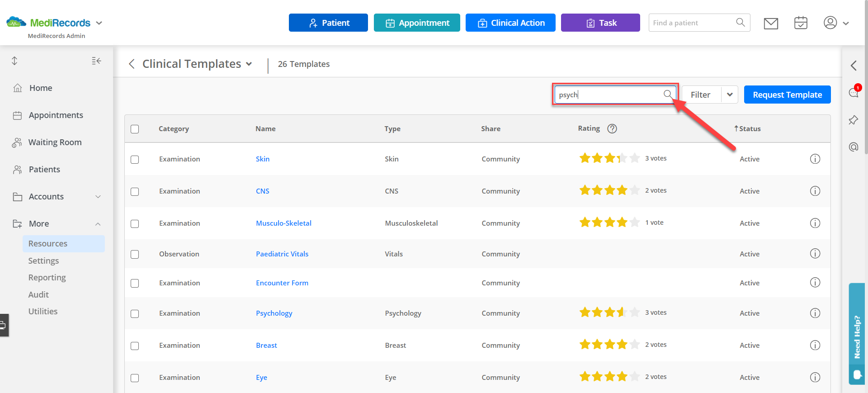868x393 pixels.
Task: Click the purple Task button
Action: coord(600,23)
